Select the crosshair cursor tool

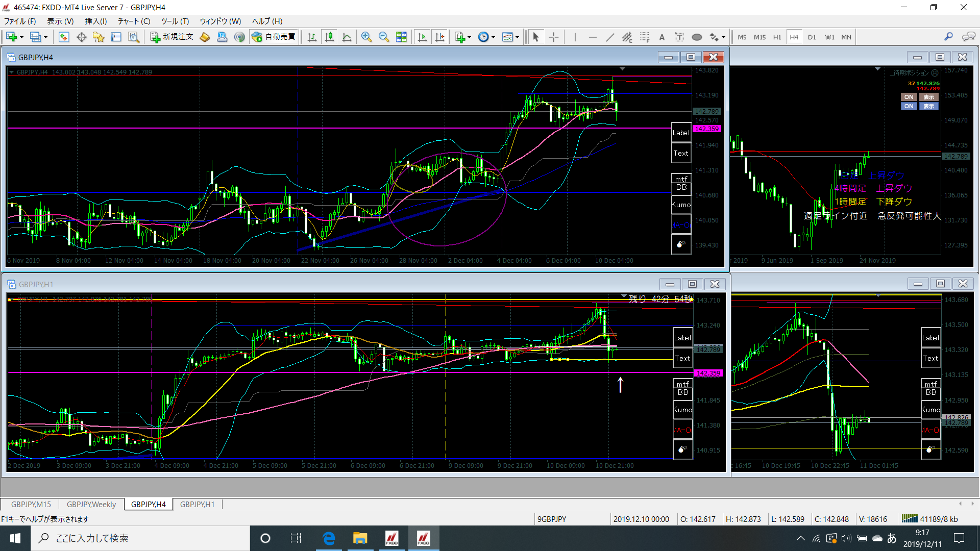point(554,37)
